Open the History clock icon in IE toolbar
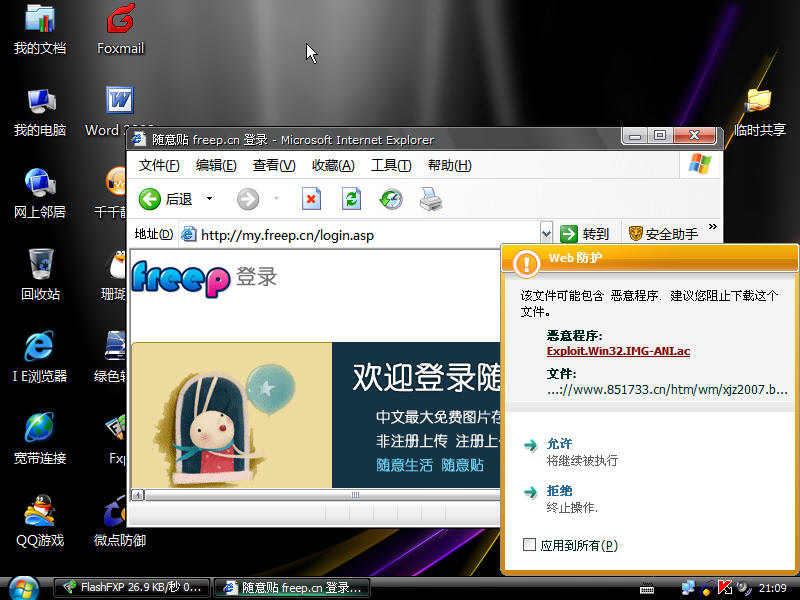Viewport: 800px width, 600px height. pyautogui.click(x=391, y=199)
